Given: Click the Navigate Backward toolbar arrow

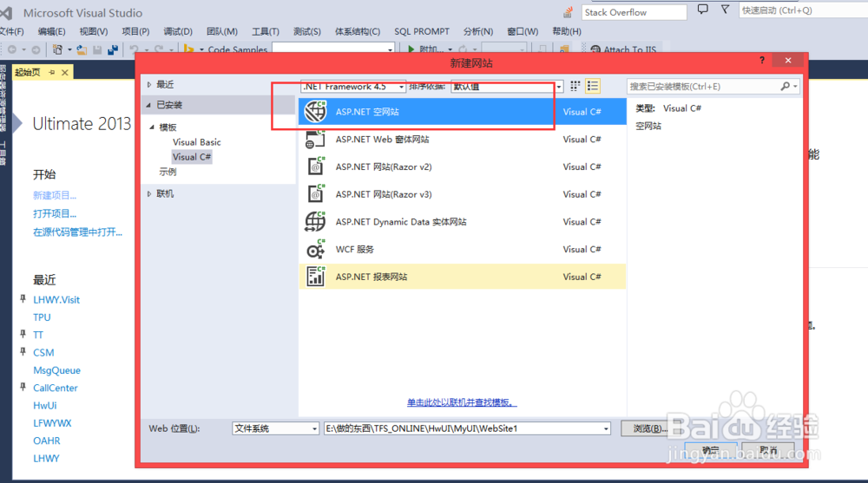Looking at the screenshot, I should click(x=12, y=49).
